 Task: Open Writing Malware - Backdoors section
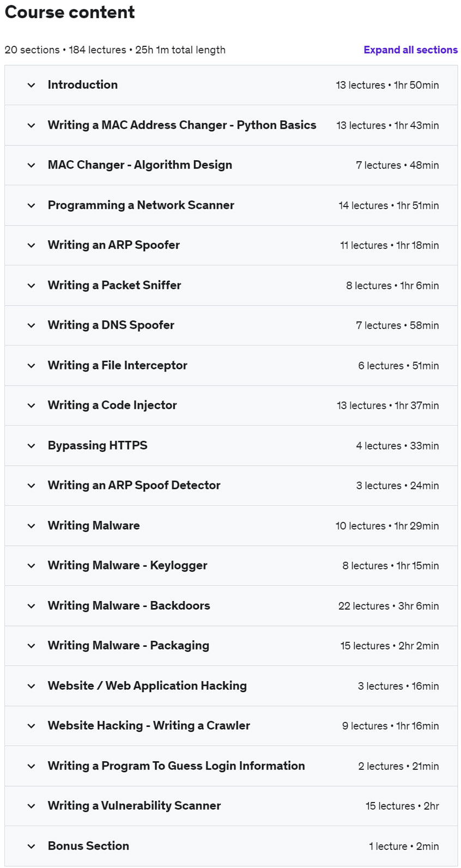[129, 606]
